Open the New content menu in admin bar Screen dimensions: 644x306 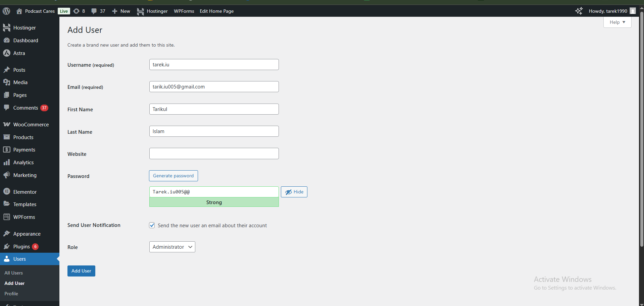121,11
